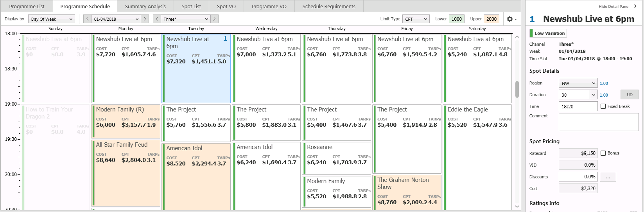Select The Graham Norton Show block
This screenshot has height=212, width=644.
pyautogui.click(x=407, y=192)
